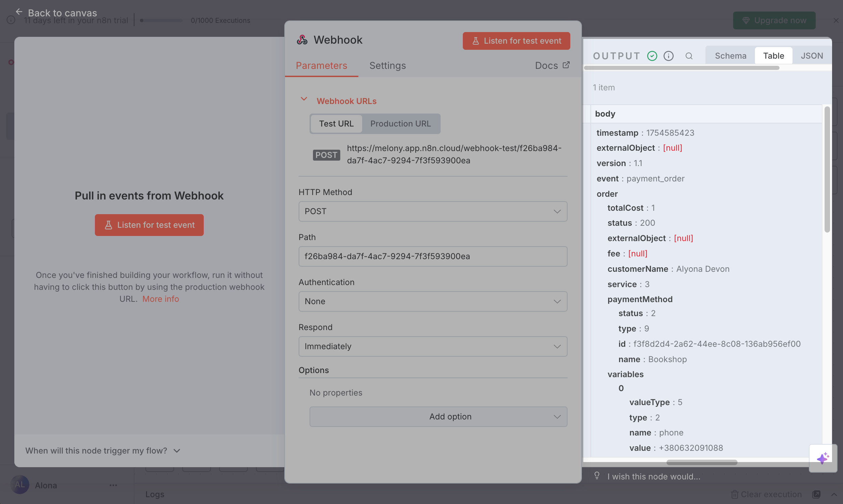Image resolution: width=843 pixels, height=504 pixels.
Task: Click the output info icon
Action: pos(668,56)
